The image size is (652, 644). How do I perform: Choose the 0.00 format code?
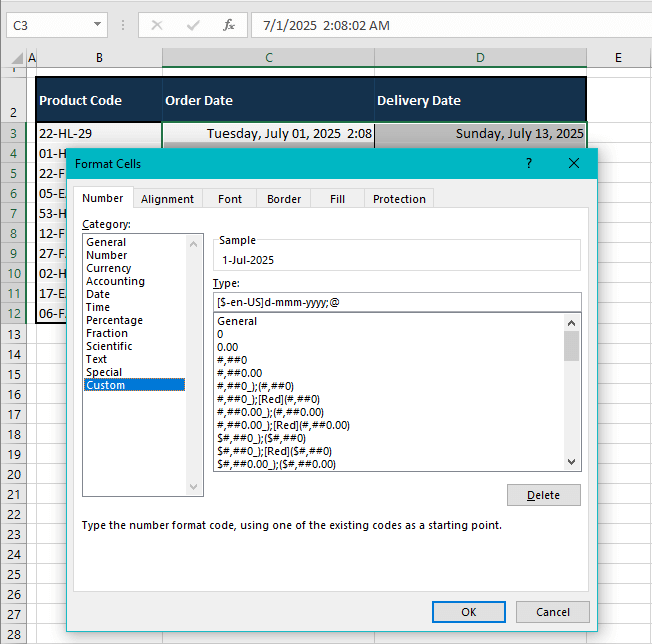coord(227,347)
